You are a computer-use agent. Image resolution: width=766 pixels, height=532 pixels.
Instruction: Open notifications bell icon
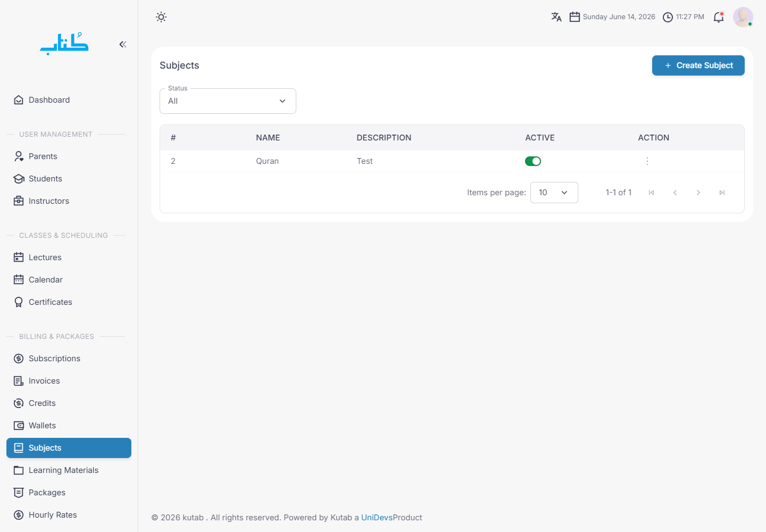point(719,17)
